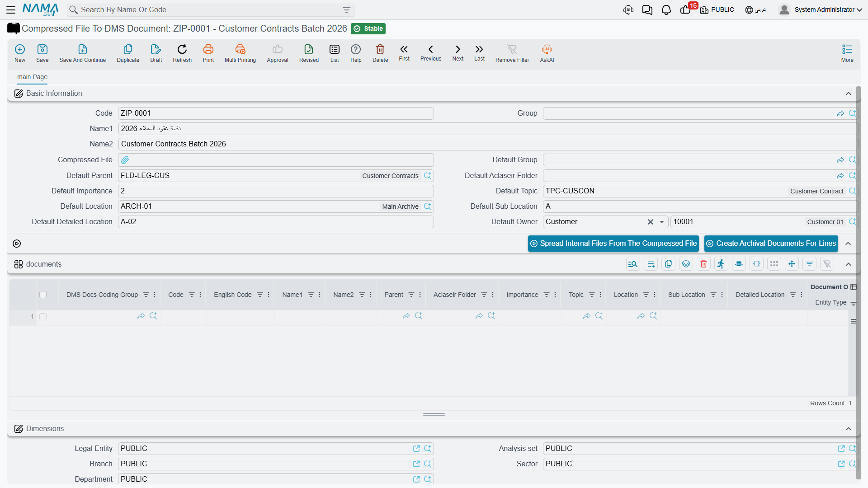The image size is (868, 488).
Task: Collapse the documents section
Action: pyautogui.click(x=849, y=264)
